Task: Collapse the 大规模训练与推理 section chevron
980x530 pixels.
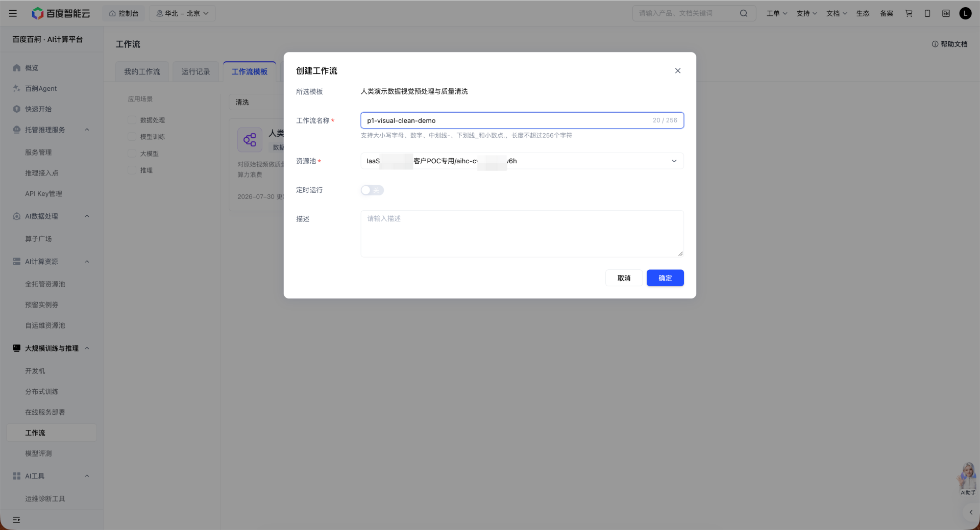Action: click(87, 348)
